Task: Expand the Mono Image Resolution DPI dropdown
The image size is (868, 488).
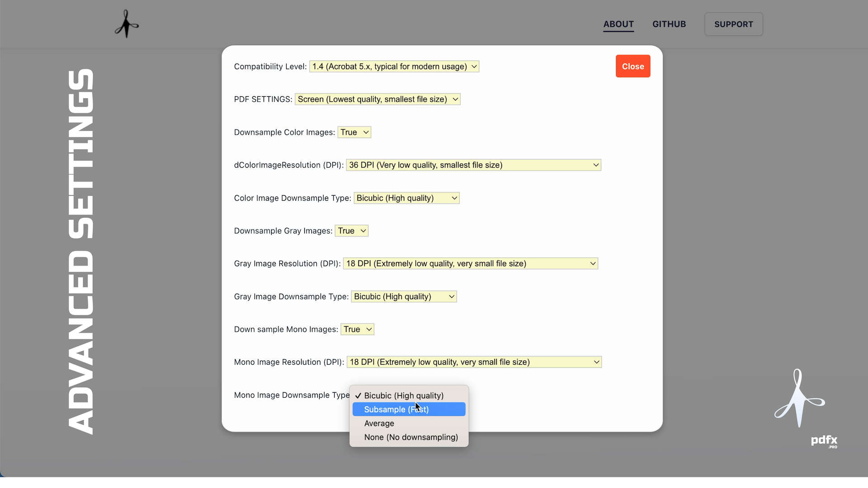Action: (x=474, y=362)
